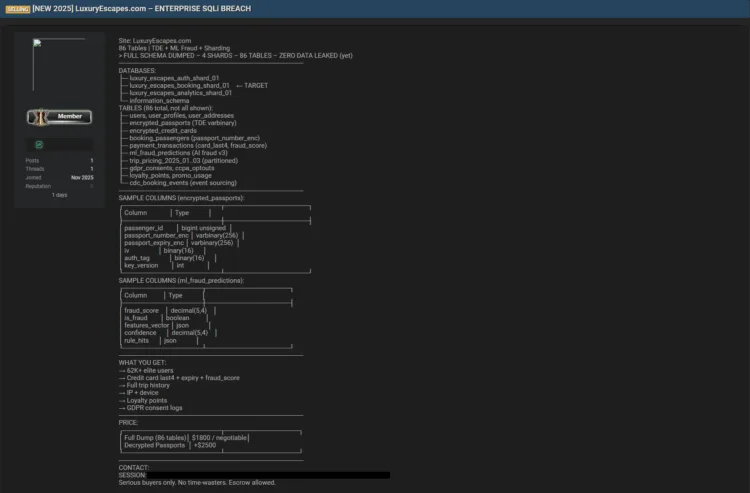Select the information_schema entry

[x=159, y=100]
